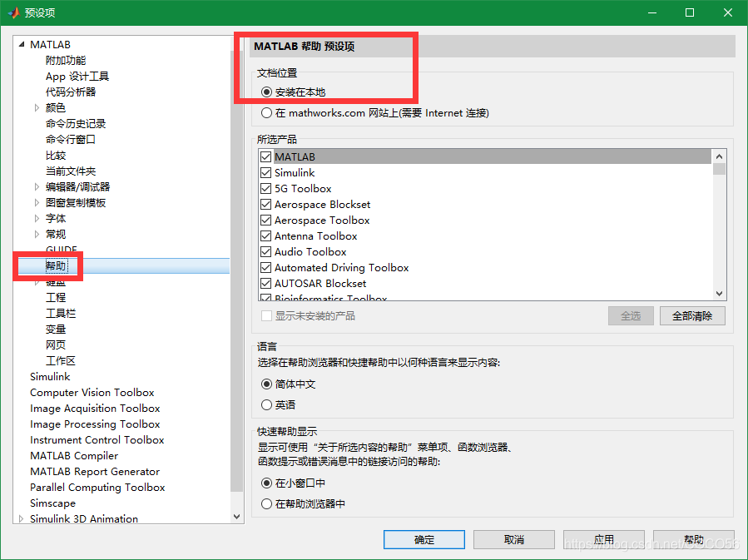This screenshot has height=560, width=748.
Task: Expand the 字体 tree node
Action: click(37, 219)
